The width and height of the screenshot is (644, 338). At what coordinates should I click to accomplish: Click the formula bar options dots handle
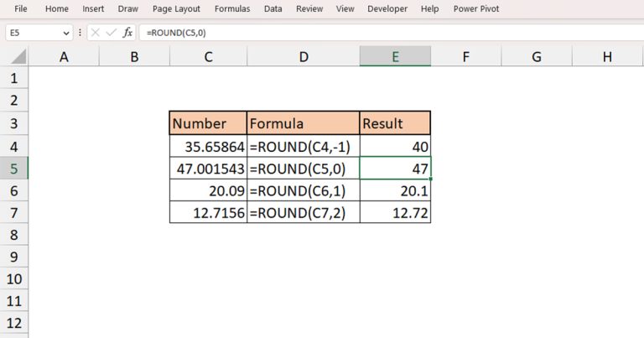pyautogui.click(x=80, y=33)
